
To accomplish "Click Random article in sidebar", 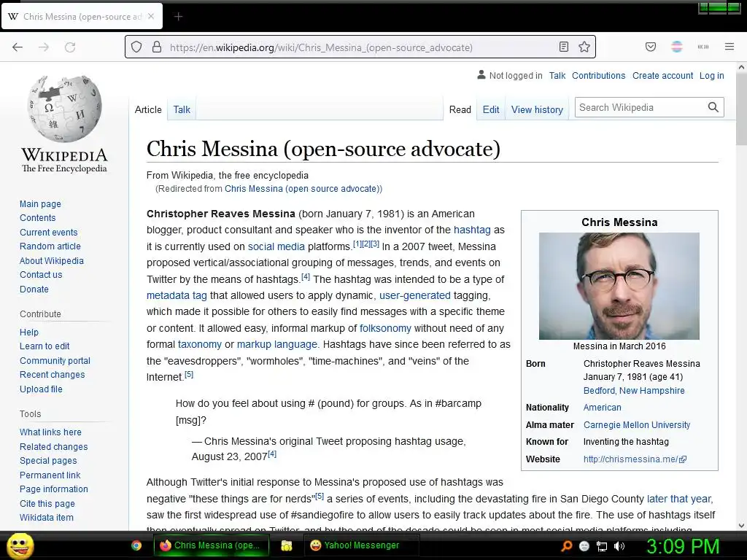I will coord(50,246).
